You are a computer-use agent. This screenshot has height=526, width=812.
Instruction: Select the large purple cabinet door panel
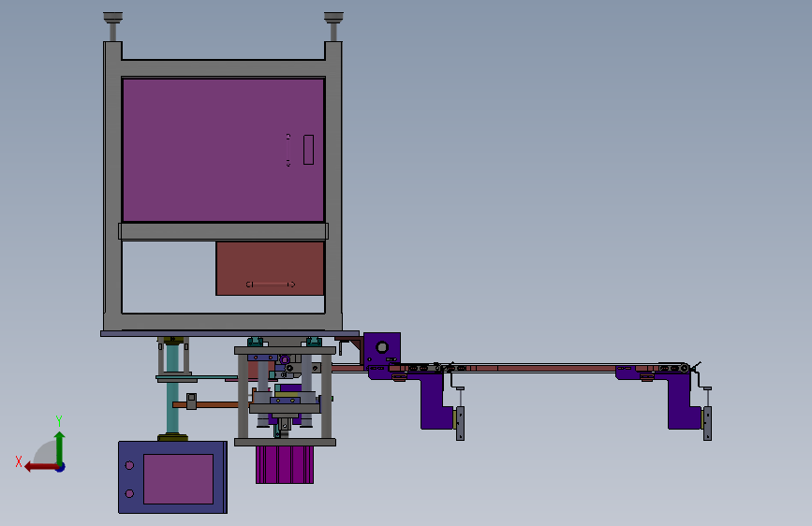coord(223,150)
